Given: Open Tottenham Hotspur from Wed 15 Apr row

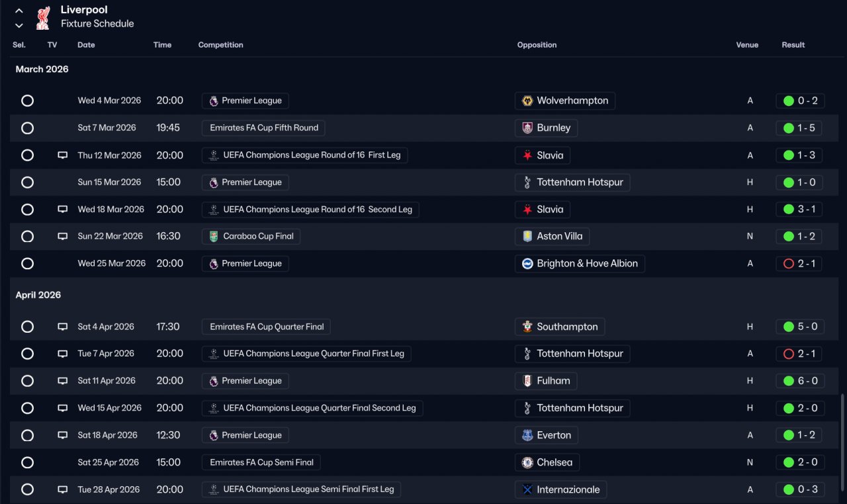Looking at the screenshot, I should click(x=572, y=408).
